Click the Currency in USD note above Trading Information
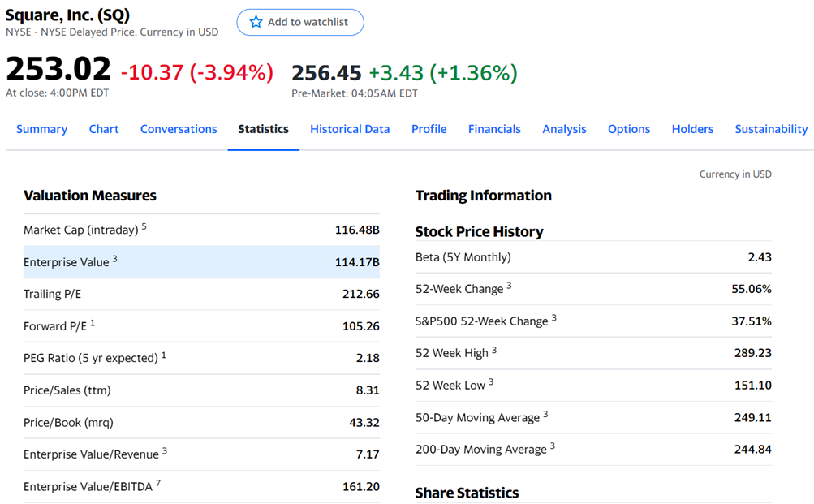The width and height of the screenshot is (814, 504). [x=735, y=174]
